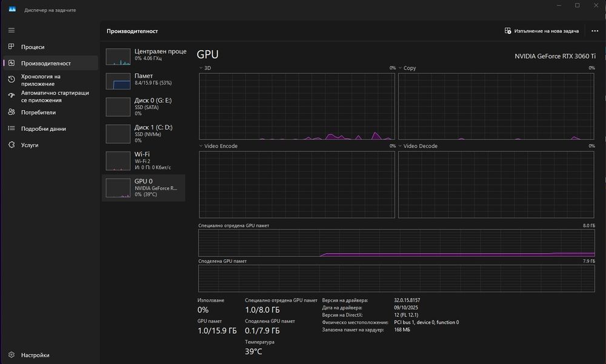The image size is (606, 364).
Task: Click the 0% Използване value
Action: coord(203,310)
